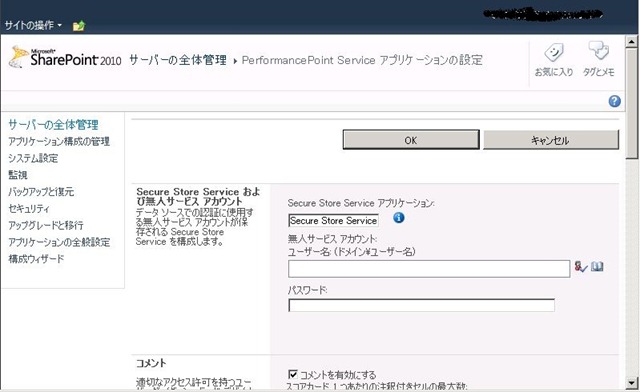
Task: Click the navigate up folder icon
Action: click(x=78, y=26)
